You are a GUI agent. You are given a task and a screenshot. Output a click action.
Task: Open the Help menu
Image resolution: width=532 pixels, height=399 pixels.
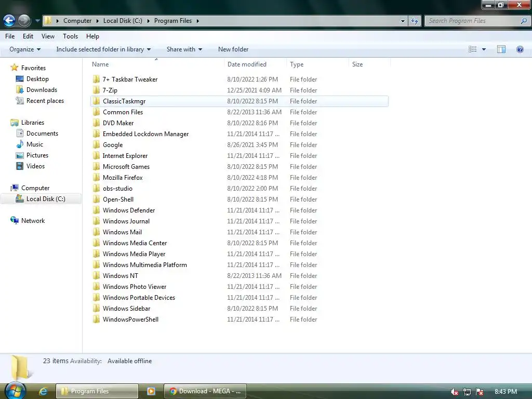92,36
